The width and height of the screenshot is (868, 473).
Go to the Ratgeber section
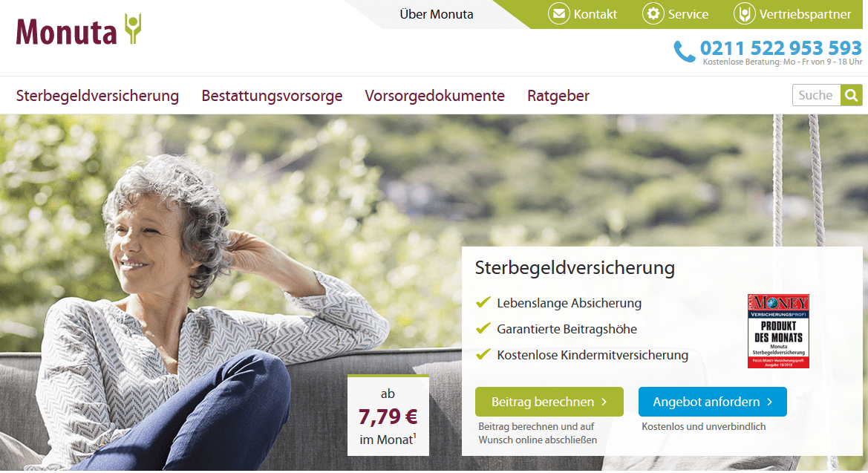[x=558, y=96]
